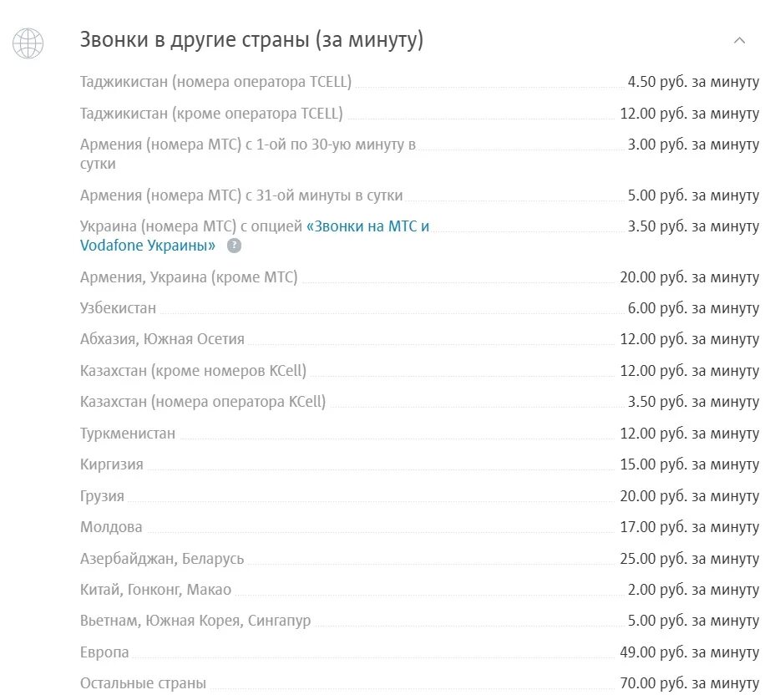Click the price '49.00 руб. за минуту'
The width and height of the screenshot is (780, 700).
coord(690,652)
